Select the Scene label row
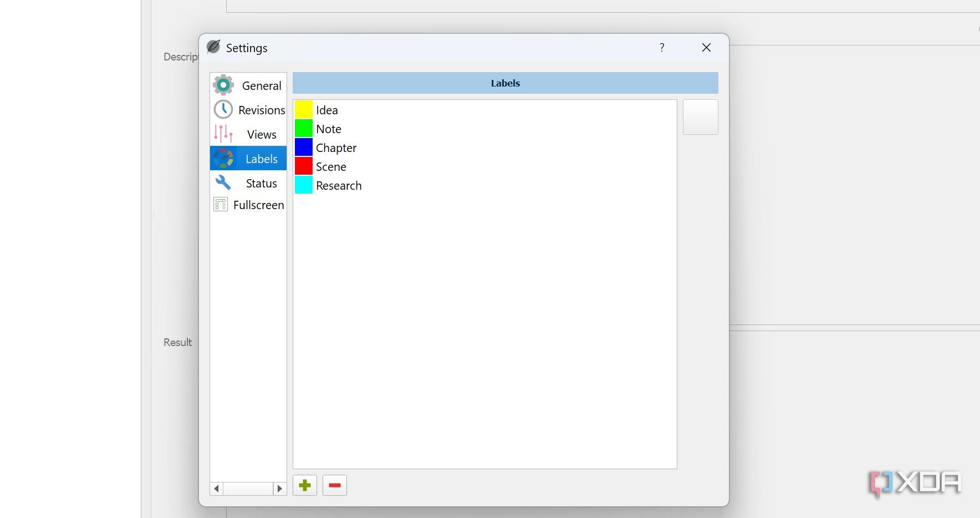Viewport: 980px width, 518px height. (485, 166)
